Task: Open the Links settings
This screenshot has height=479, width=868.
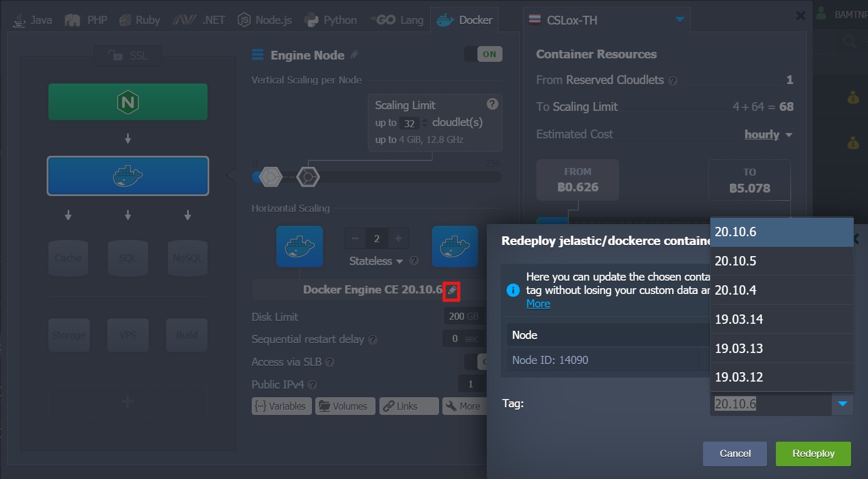Action: point(409,406)
